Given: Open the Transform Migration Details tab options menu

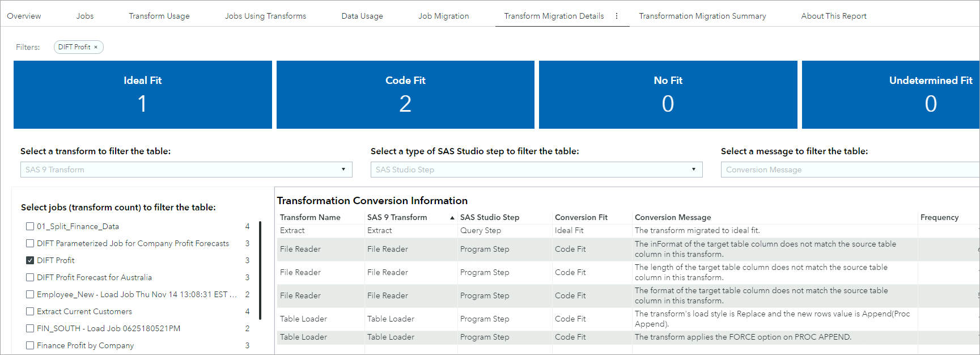Looking at the screenshot, I should 617,16.
